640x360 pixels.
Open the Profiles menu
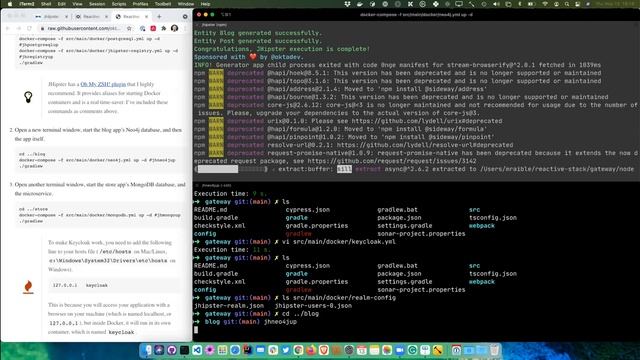pos(140,4)
